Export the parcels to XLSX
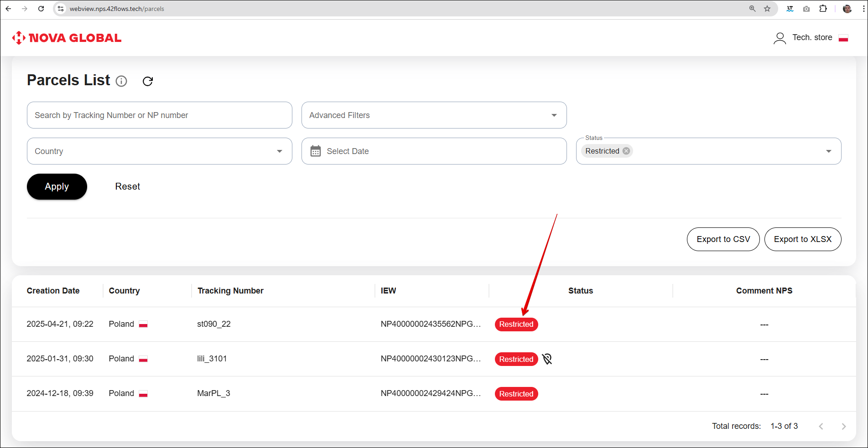The image size is (868, 448). (802, 239)
